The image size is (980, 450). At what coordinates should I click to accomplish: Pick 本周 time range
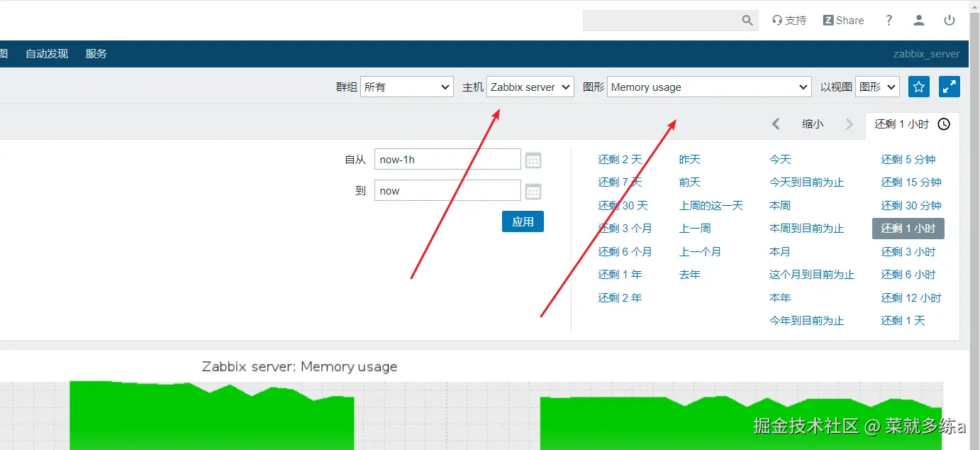point(780,206)
